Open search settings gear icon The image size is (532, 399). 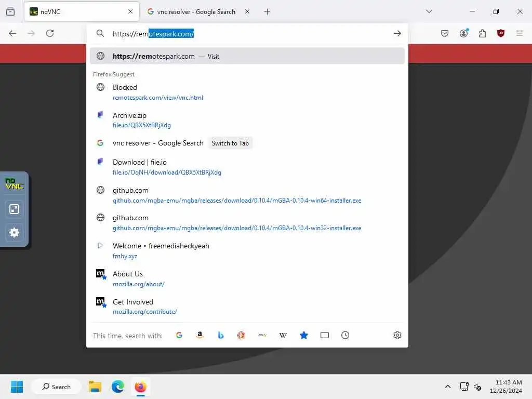pos(397,335)
